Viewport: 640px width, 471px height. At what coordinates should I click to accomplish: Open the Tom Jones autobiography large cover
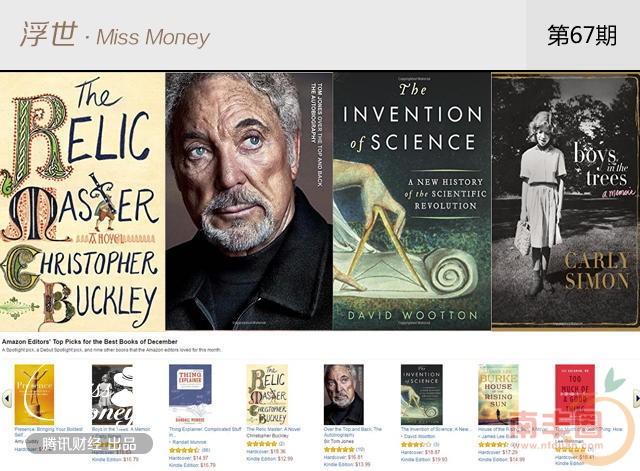coord(248,200)
